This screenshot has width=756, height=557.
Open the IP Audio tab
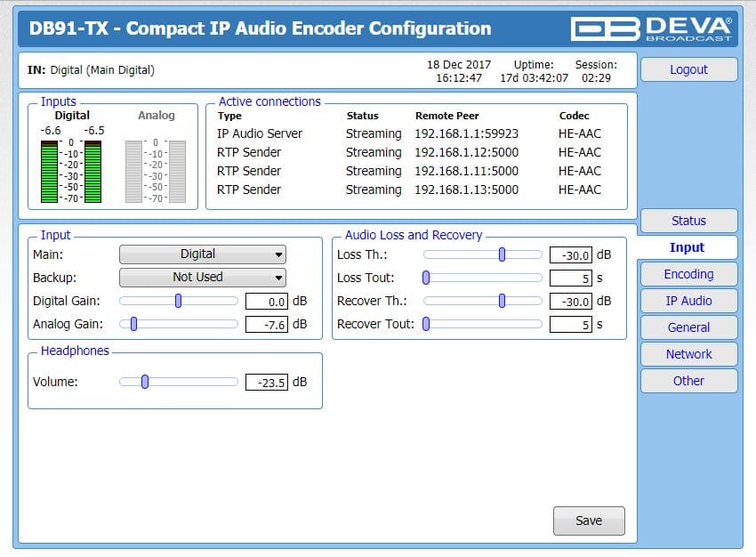tap(688, 301)
